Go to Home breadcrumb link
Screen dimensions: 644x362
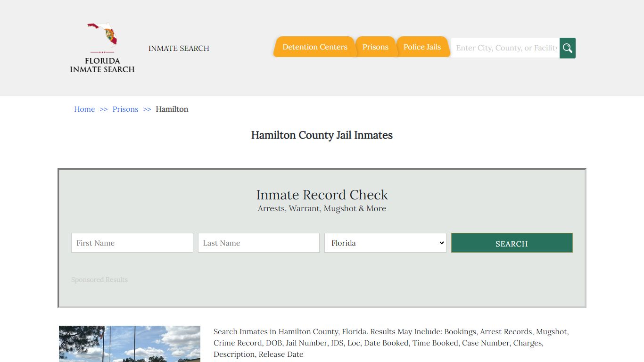click(x=84, y=109)
